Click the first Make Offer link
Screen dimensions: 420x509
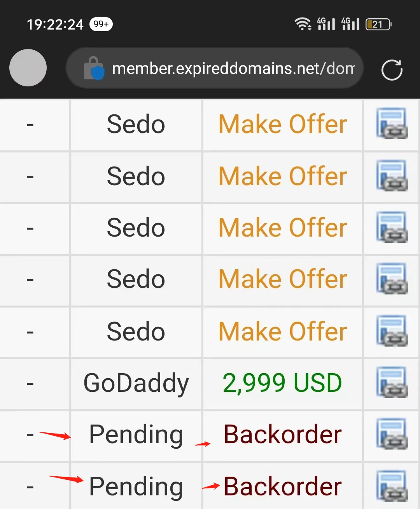click(283, 125)
